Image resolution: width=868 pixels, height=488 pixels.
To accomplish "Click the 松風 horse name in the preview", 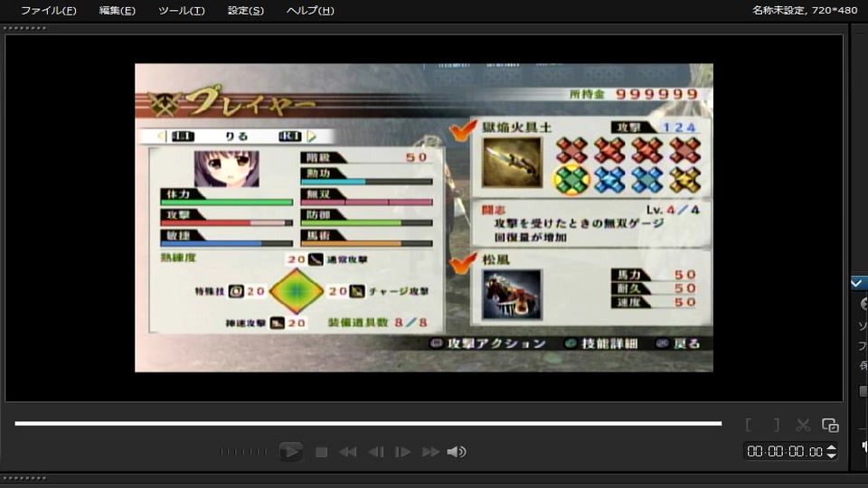I will tap(496, 259).
